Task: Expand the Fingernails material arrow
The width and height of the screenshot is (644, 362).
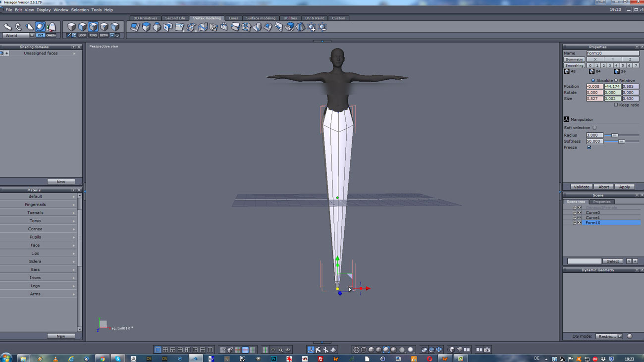Action: tap(74, 205)
